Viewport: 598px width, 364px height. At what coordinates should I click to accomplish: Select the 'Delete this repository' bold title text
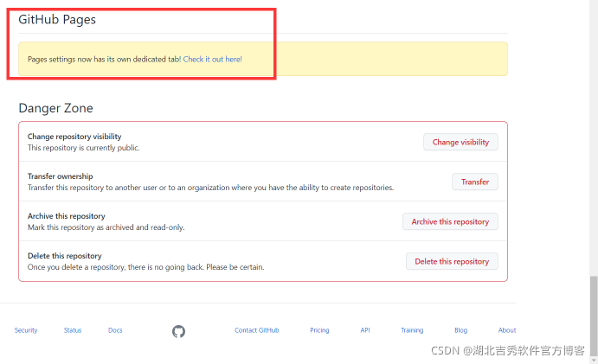(64, 256)
